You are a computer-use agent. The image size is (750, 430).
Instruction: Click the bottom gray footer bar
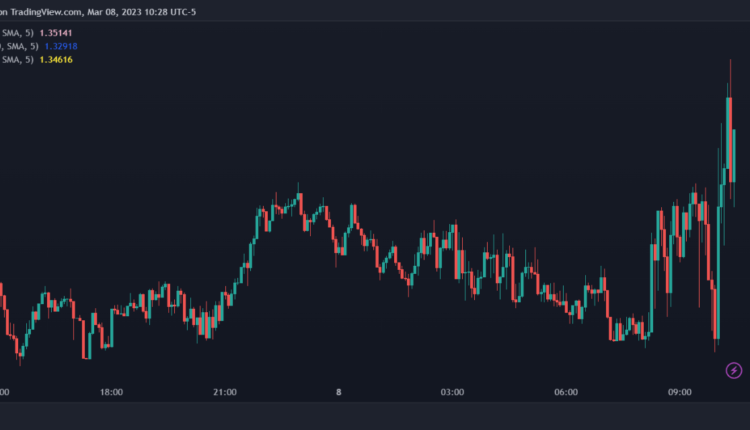[x=375, y=417]
